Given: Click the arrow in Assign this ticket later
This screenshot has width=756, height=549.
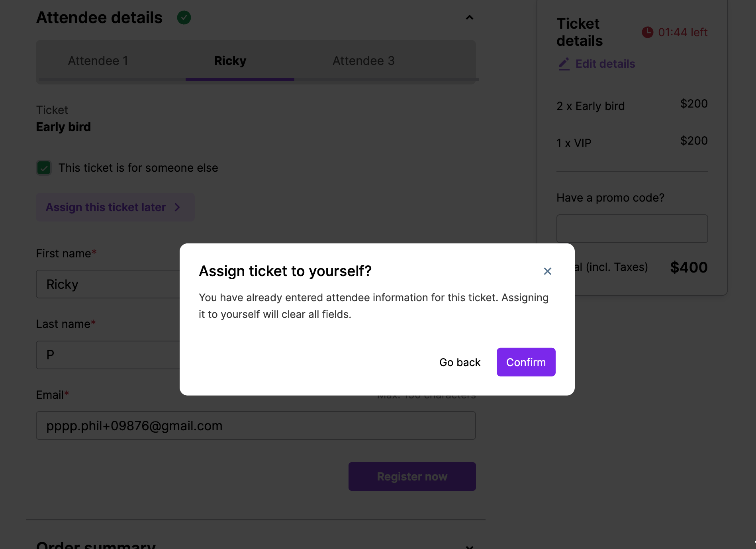Looking at the screenshot, I should [x=178, y=207].
